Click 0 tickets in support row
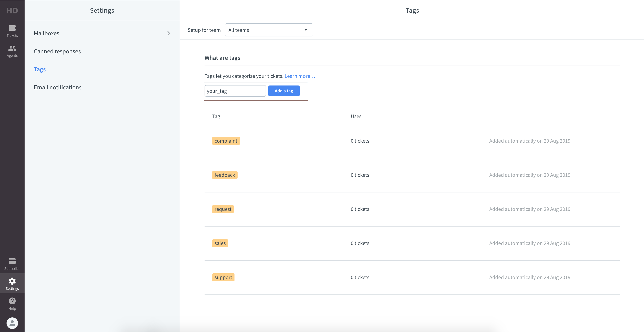 click(x=360, y=277)
